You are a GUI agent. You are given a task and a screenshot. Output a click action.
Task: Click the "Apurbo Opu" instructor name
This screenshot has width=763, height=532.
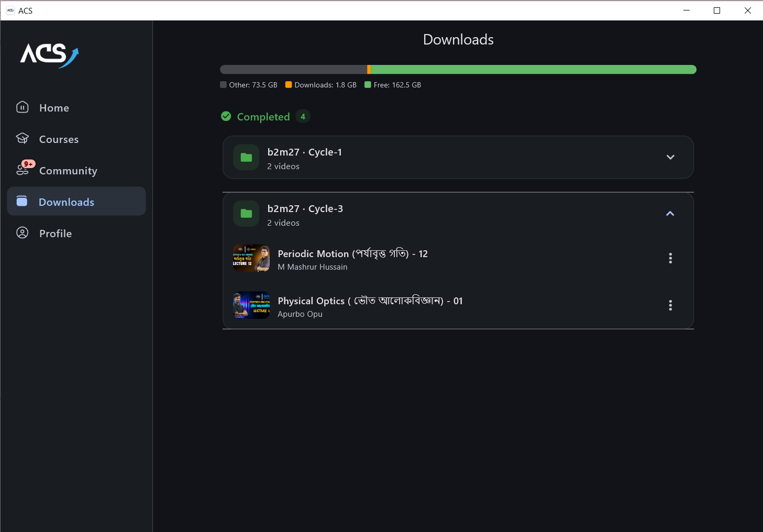tap(300, 314)
